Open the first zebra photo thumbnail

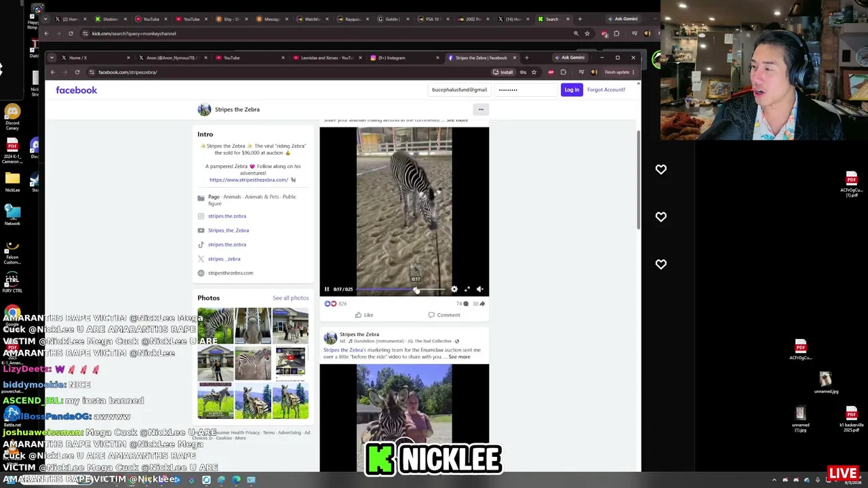[216, 325]
